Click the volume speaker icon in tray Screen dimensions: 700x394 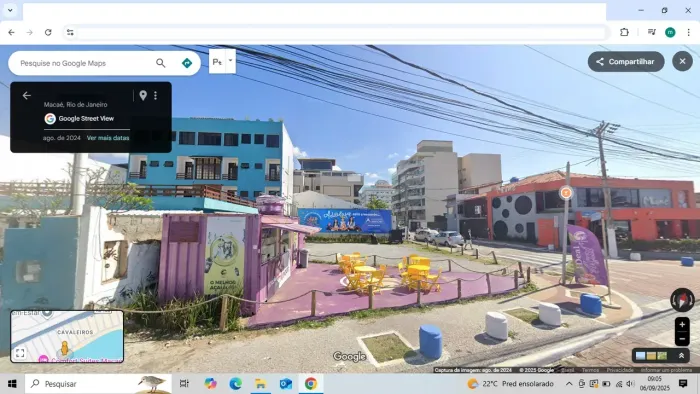tap(630, 384)
